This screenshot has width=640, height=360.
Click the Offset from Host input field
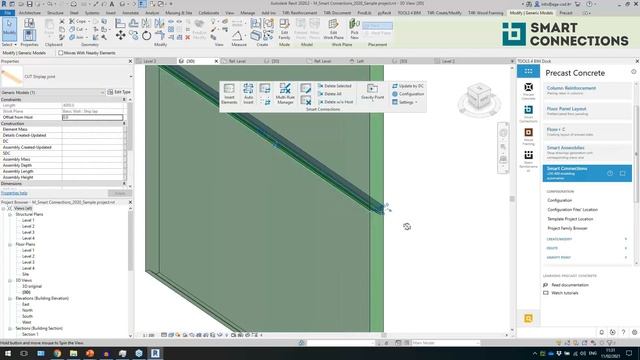[92, 117]
